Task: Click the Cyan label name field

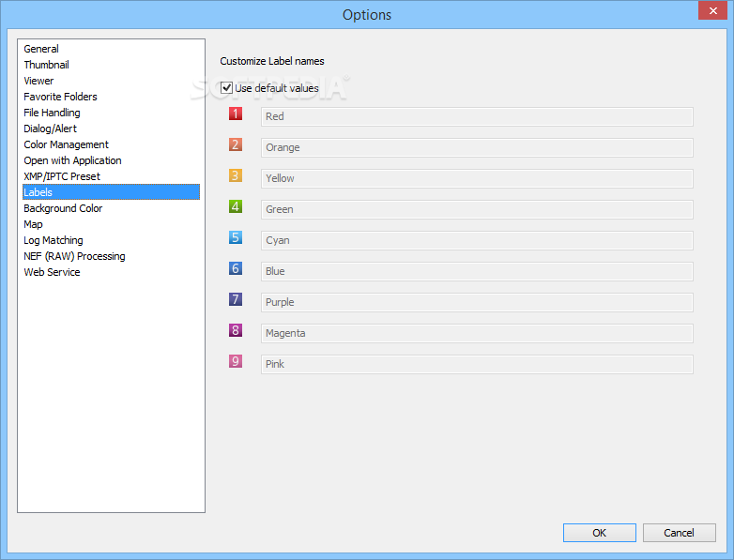Action: [x=477, y=240]
